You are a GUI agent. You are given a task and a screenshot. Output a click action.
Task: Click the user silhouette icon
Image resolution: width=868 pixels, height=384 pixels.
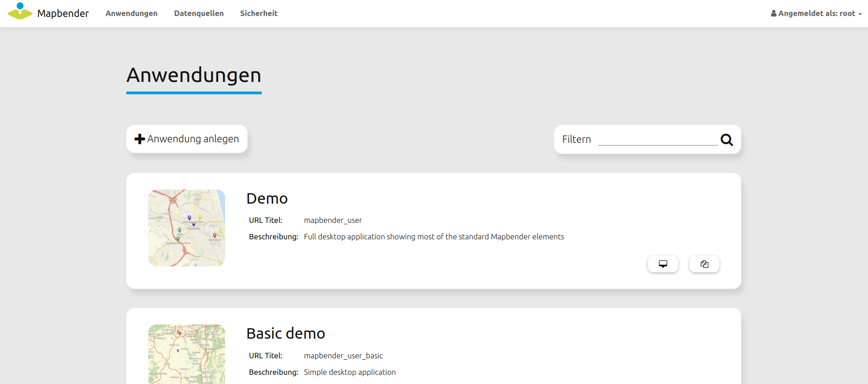click(x=773, y=14)
